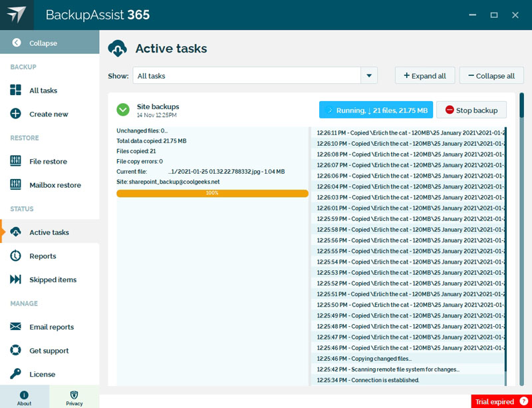The width and height of the screenshot is (532, 408).
Task: Open the Show tasks dropdown arrow
Action: pos(369,75)
